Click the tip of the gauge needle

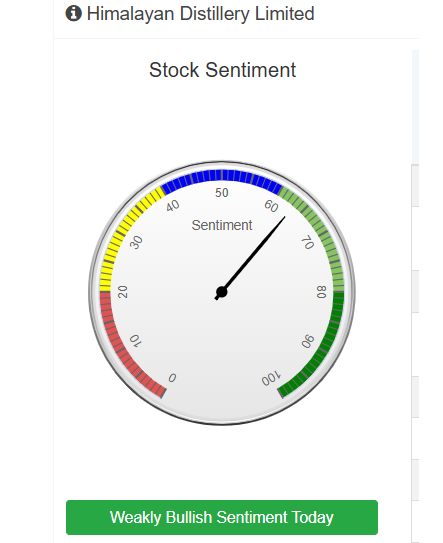(x=284, y=218)
